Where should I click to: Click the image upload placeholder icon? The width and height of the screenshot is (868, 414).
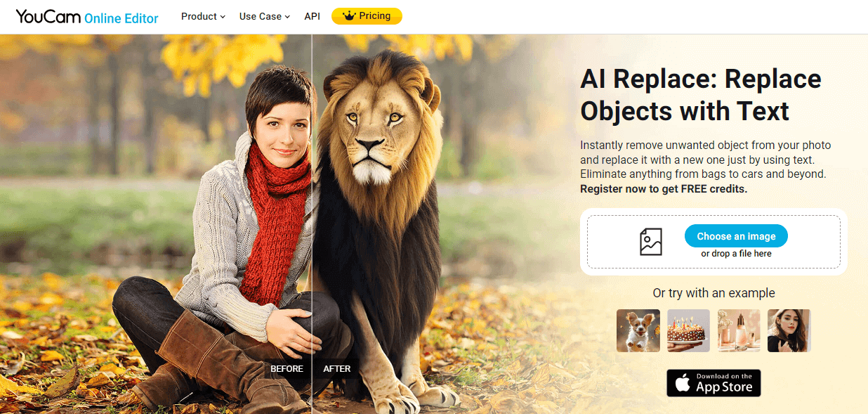[x=651, y=242]
